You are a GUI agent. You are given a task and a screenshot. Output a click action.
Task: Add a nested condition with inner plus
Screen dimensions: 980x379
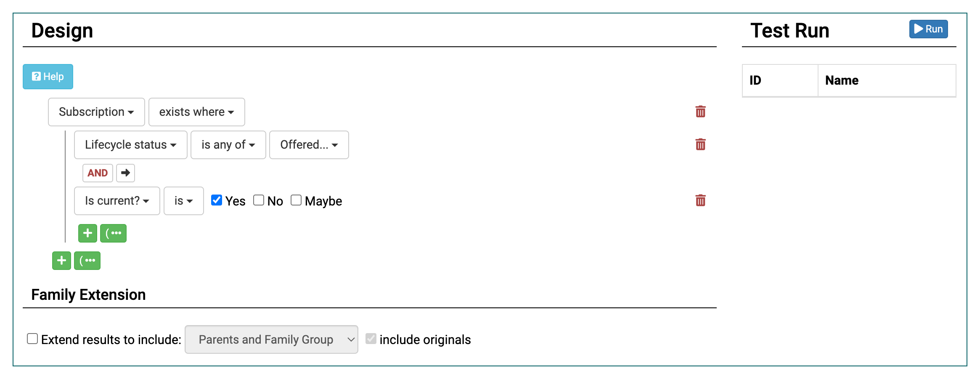87,233
